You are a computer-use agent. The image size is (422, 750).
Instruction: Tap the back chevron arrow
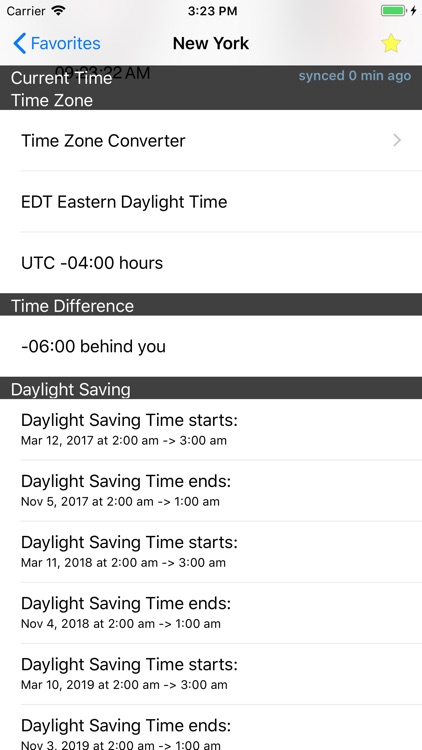(x=19, y=44)
